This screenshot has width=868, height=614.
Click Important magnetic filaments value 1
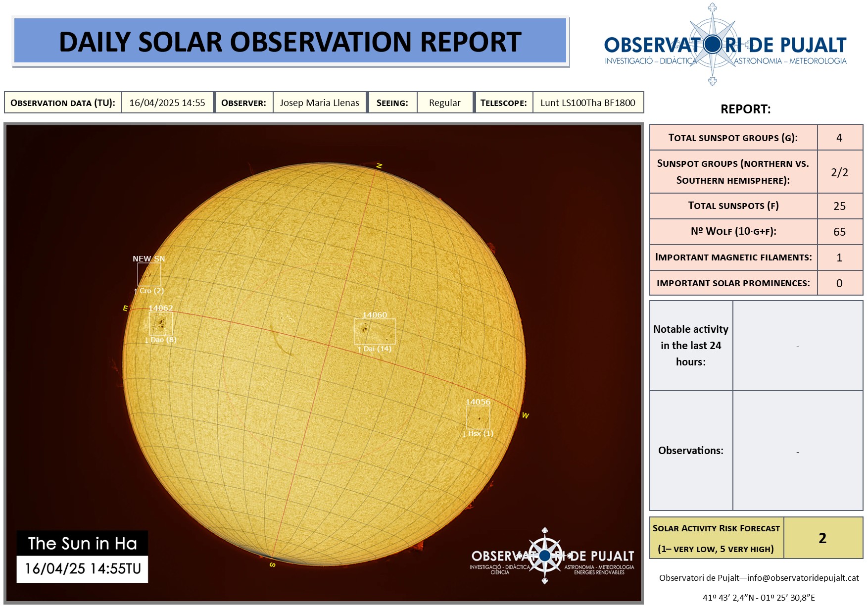pos(840,257)
